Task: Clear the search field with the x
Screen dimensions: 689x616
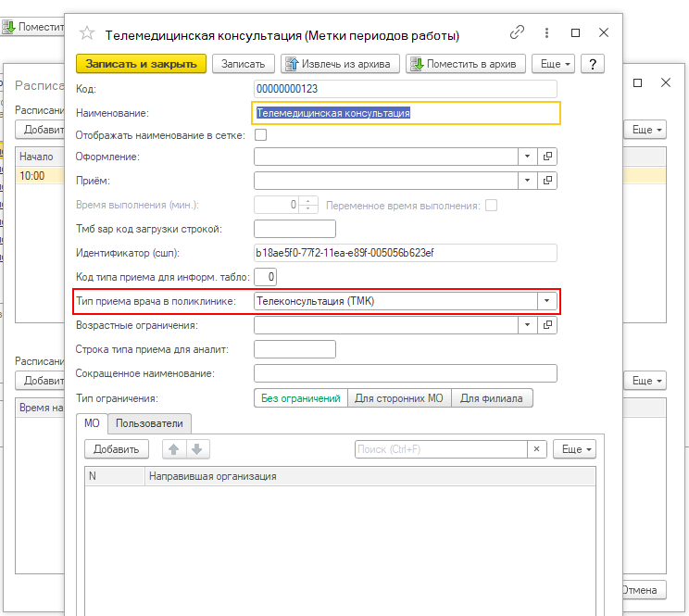Action: (x=536, y=449)
